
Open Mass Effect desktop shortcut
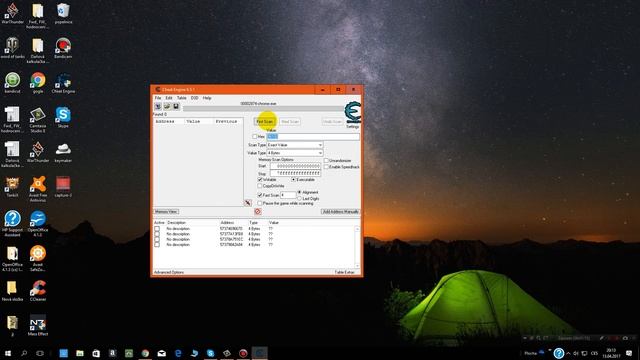tap(38, 326)
